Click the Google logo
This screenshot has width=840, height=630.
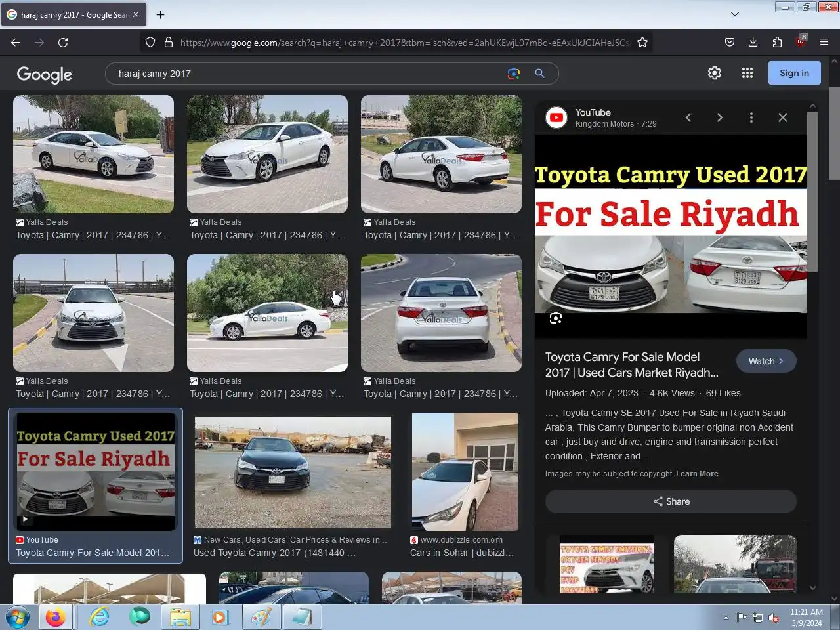click(45, 74)
